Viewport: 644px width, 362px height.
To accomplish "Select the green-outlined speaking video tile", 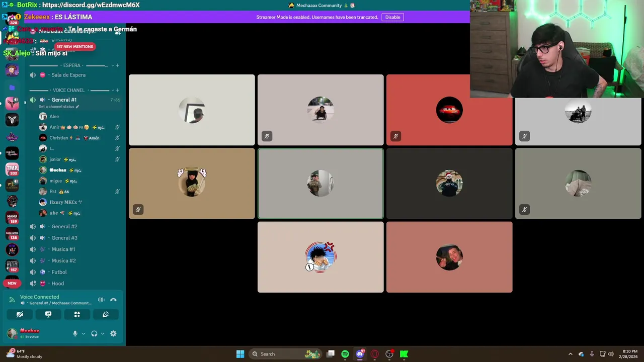I will (320, 184).
